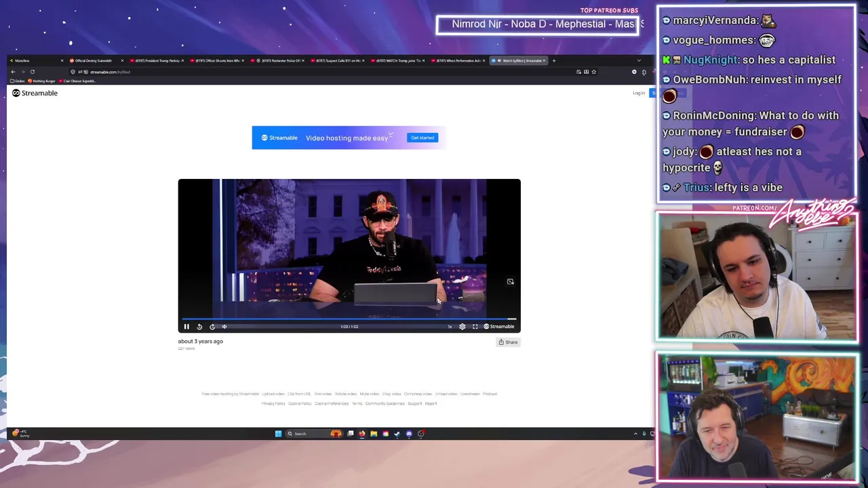Open the 1x playback speed selector
The height and width of the screenshot is (488, 868).
450,327
